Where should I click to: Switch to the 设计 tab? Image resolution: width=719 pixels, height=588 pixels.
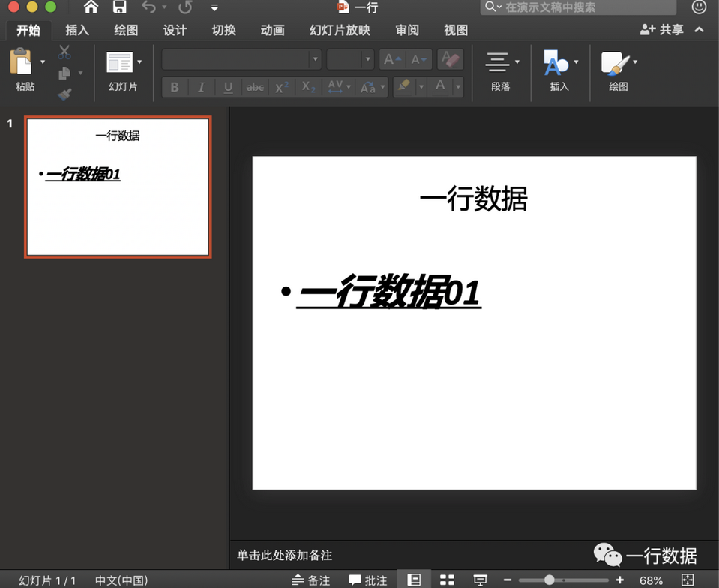coord(175,30)
